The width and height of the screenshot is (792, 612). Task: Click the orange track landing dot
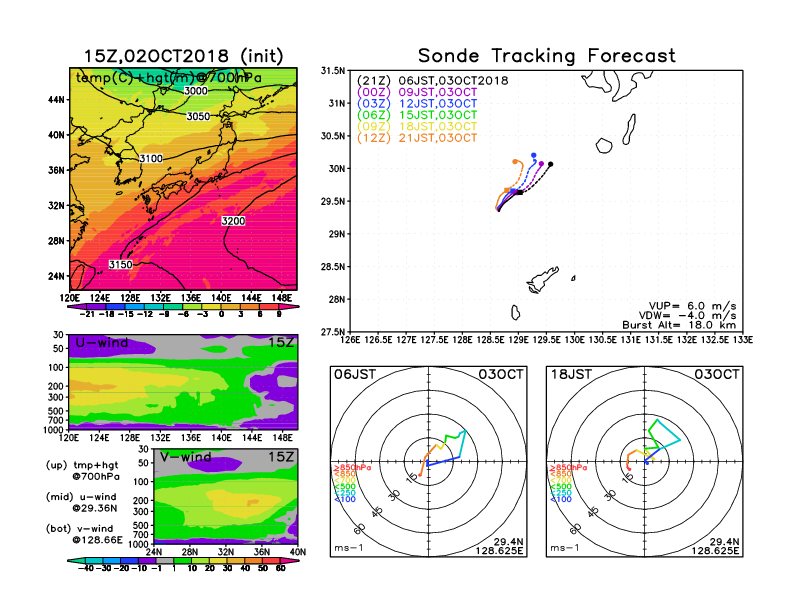coord(515,162)
